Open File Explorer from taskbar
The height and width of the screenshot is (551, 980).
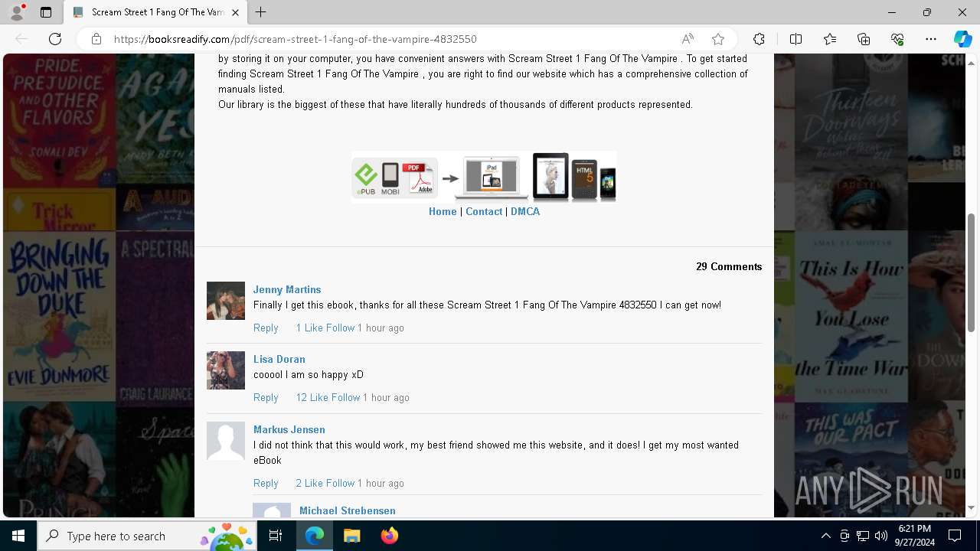pos(351,536)
